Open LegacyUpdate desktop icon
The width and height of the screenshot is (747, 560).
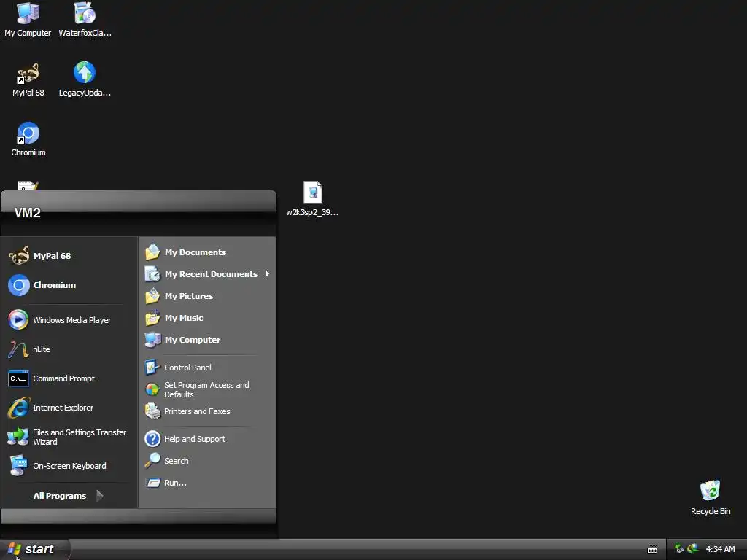(85, 79)
